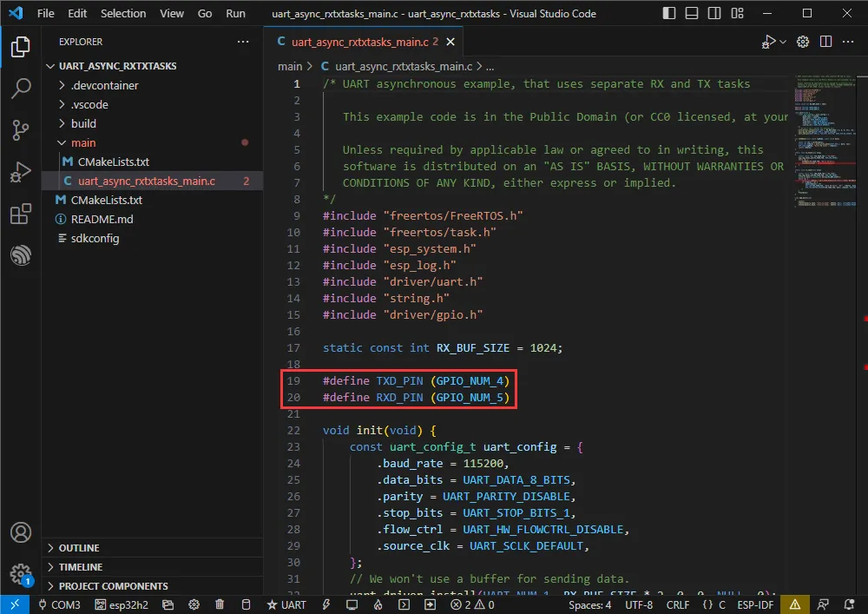Select the uart_async_rxtxtasks_main.c editor tab
Image resolution: width=868 pixels, height=614 pixels.
356,42
